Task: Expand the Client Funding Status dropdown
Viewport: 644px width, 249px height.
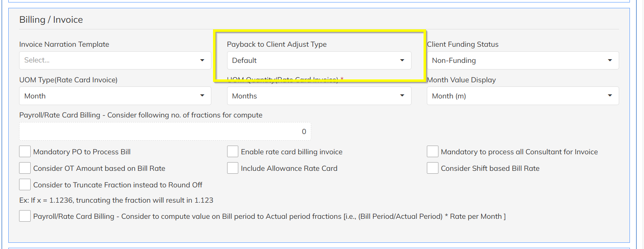Action: (x=523, y=60)
